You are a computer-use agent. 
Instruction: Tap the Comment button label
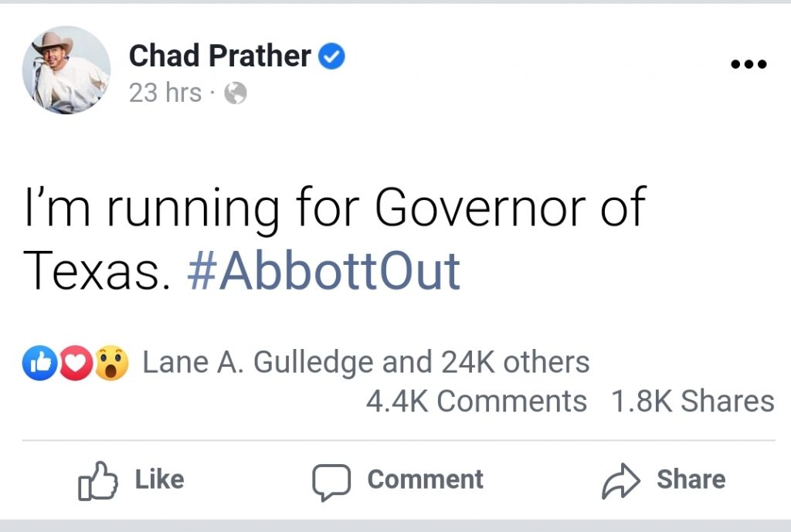click(426, 479)
